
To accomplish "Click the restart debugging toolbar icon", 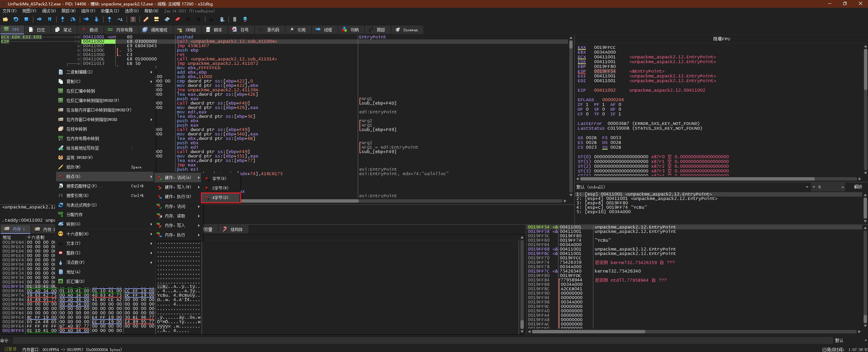I will click(x=16, y=19).
